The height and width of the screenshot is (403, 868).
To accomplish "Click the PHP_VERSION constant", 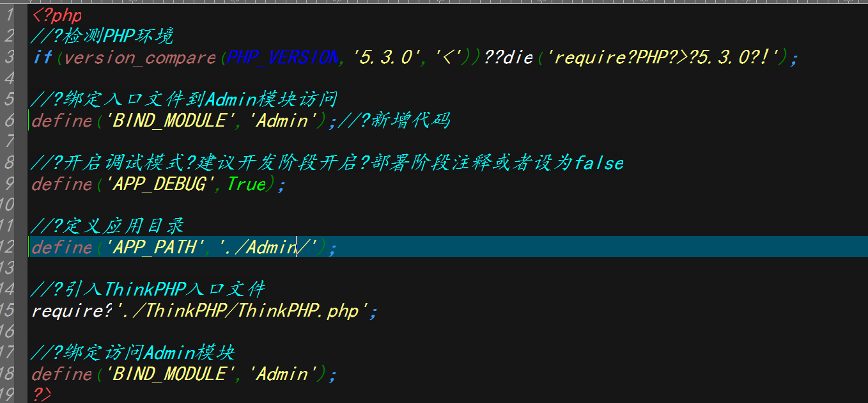I will click(x=284, y=58).
